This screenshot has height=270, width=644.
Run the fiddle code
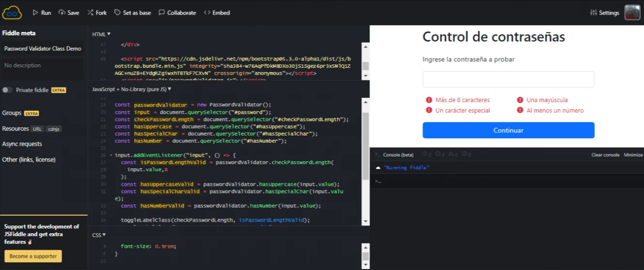click(x=42, y=13)
